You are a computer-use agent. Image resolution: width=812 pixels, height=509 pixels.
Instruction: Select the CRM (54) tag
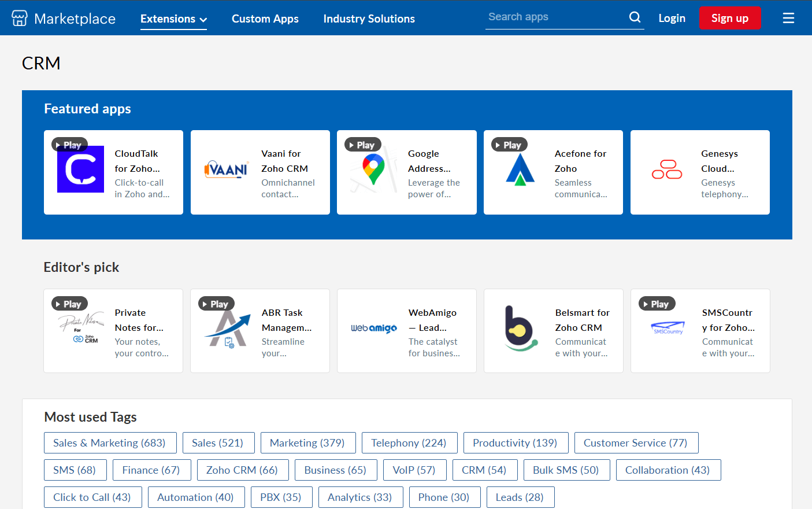(x=484, y=470)
